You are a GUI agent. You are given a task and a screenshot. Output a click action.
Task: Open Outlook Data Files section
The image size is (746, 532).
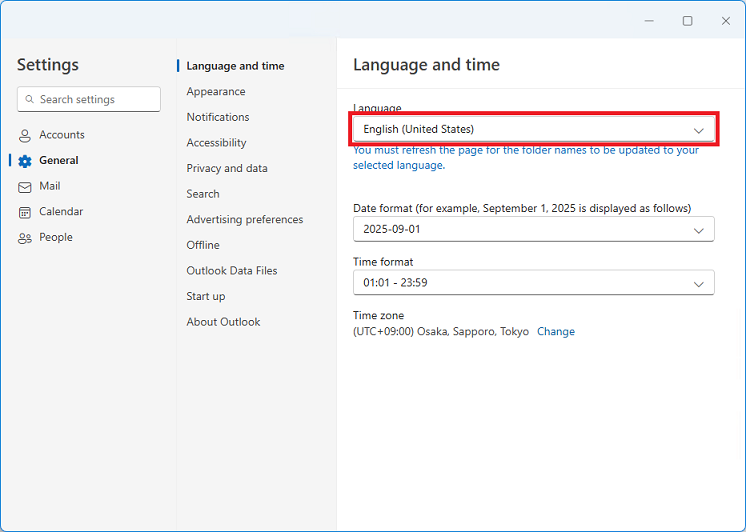pyautogui.click(x=232, y=271)
